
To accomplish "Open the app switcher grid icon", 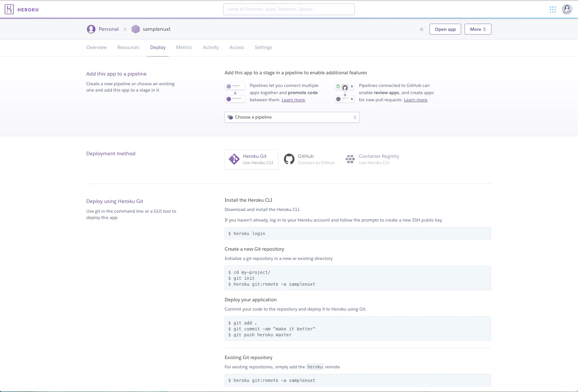I will tap(553, 9).
